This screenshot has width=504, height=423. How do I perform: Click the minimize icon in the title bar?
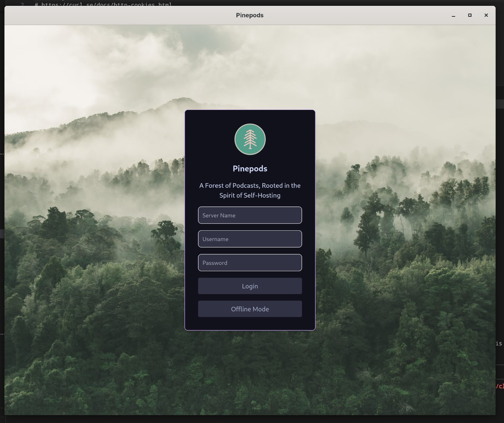click(x=453, y=15)
